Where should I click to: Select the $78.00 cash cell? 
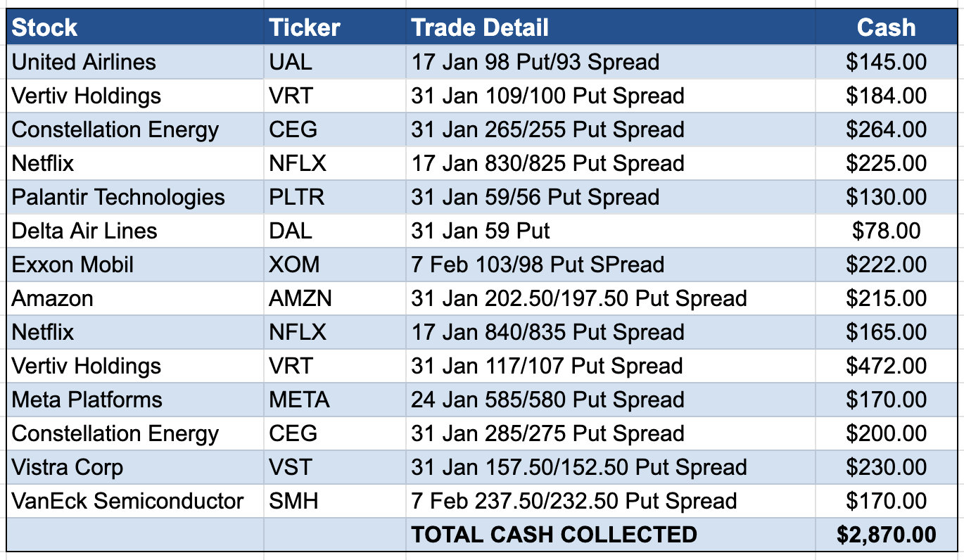tap(886, 231)
